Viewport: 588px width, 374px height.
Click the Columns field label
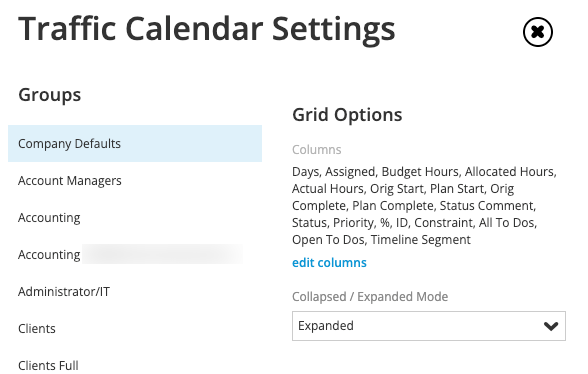(x=316, y=150)
